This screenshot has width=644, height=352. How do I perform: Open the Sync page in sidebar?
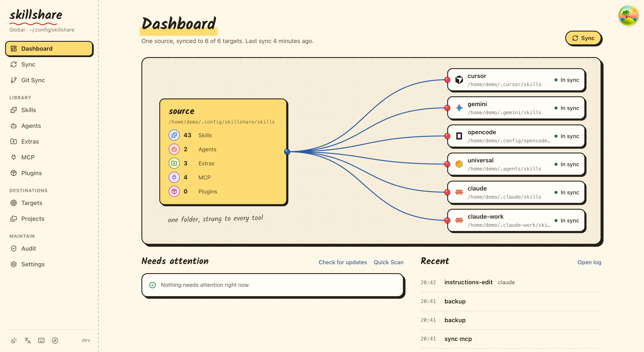click(49, 64)
